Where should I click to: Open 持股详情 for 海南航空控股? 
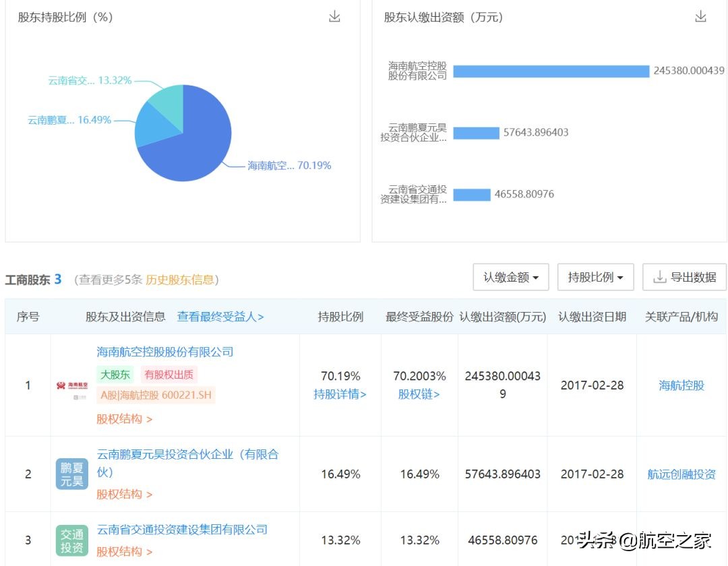pos(340,394)
